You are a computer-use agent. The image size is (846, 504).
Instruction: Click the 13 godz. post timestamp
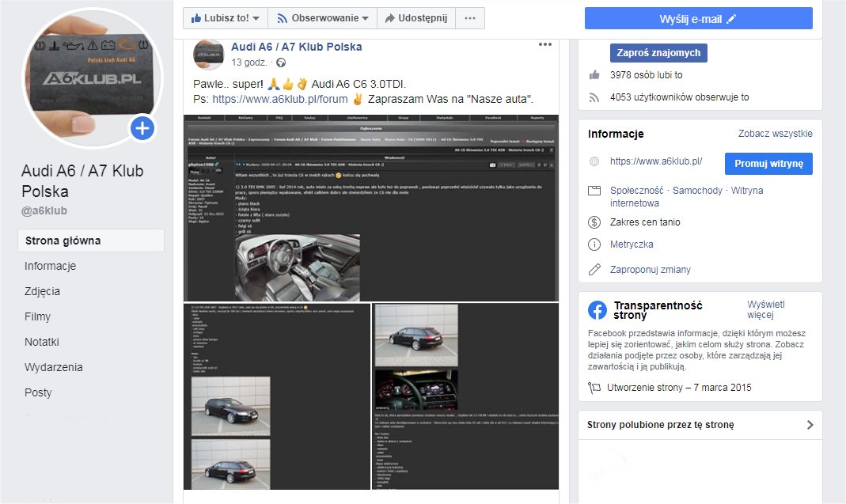(248, 63)
